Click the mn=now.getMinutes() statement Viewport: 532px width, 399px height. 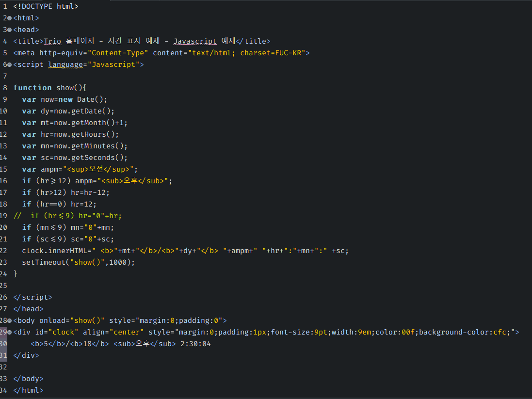coord(84,146)
